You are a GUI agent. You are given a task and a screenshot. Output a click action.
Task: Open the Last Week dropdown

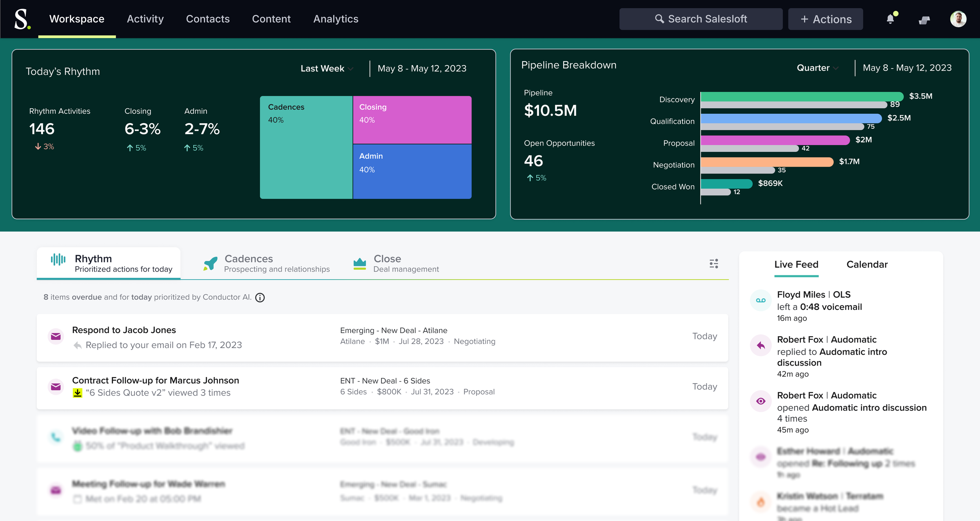pos(326,68)
